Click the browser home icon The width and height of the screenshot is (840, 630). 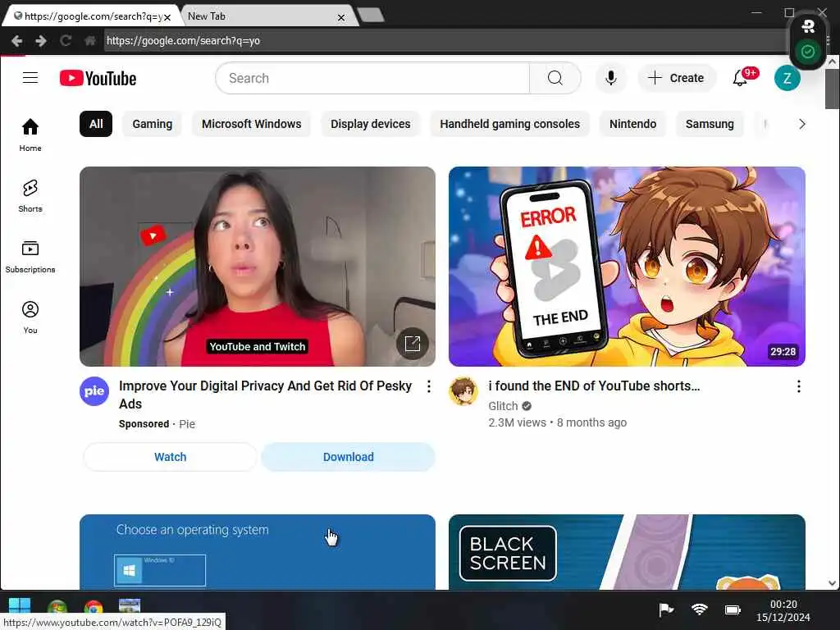(89, 41)
